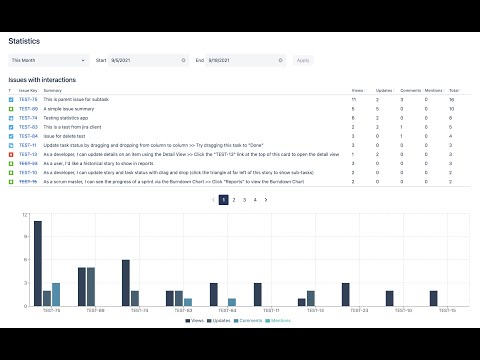Open the TEST-10 issue link
The height and width of the screenshot is (360, 480).
pyautogui.click(x=28, y=172)
